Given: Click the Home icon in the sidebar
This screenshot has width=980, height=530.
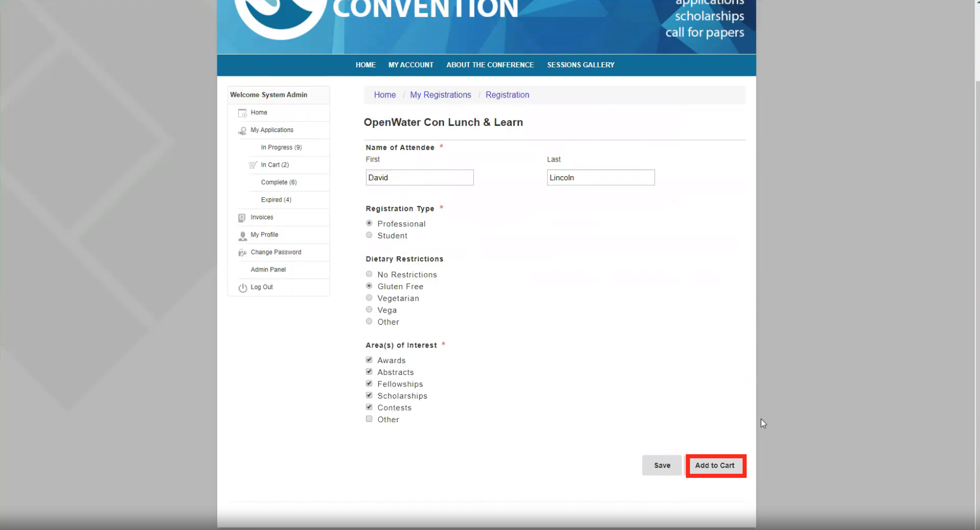Looking at the screenshot, I should pos(242,113).
